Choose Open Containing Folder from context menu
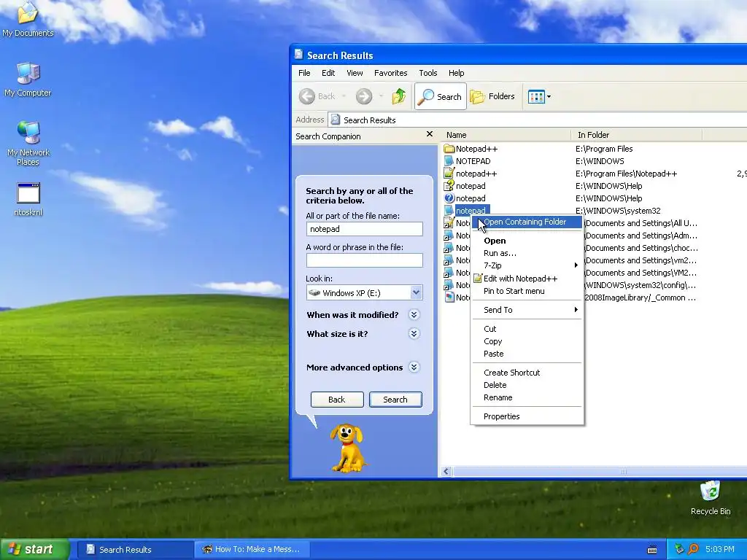This screenshot has width=747, height=560. coord(527,222)
